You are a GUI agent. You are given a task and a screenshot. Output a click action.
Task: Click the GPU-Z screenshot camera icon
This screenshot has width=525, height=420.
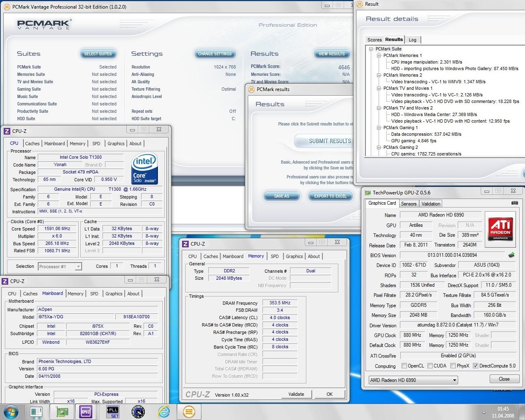point(514,203)
